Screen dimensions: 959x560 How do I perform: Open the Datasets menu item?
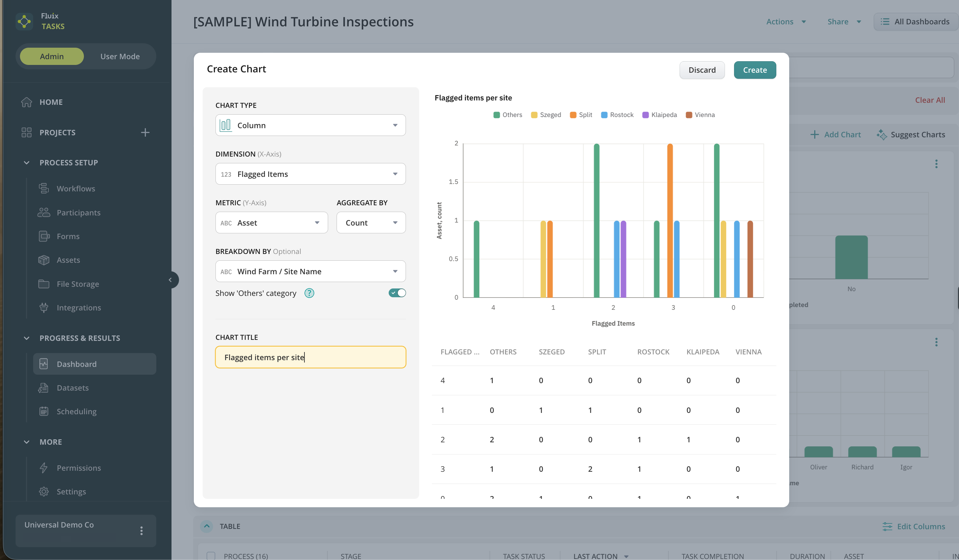[x=72, y=388]
